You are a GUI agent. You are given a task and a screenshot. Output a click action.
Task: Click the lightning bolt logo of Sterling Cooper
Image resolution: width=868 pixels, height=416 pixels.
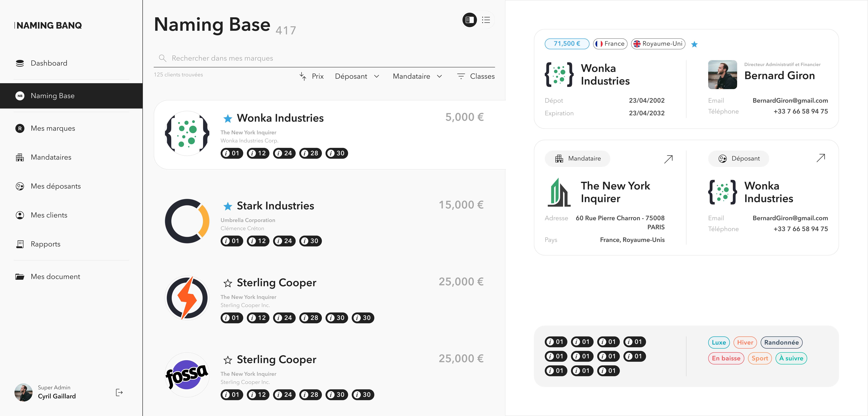[187, 298]
